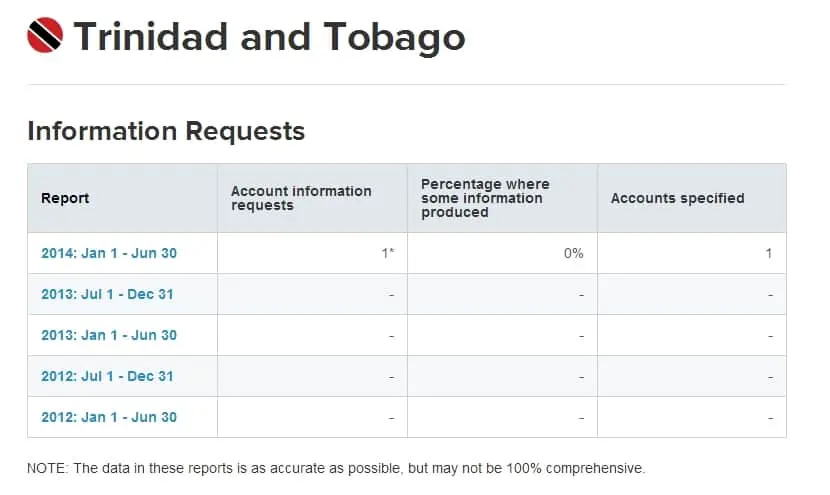Click the "Information Requests" section heading
Image resolution: width=830 pixels, height=495 pixels.
click(x=166, y=130)
